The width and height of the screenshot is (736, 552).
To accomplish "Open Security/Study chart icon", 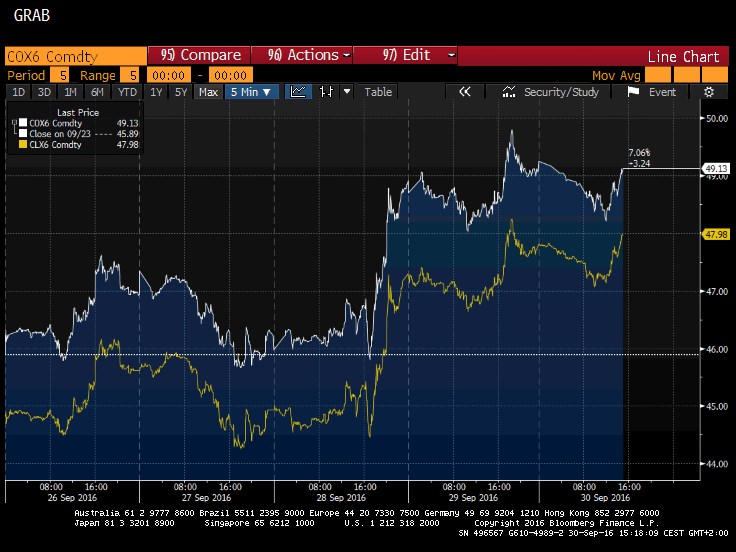I will (x=511, y=92).
